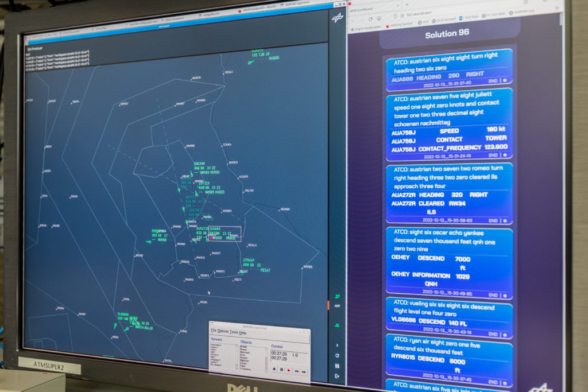Click the ADAMA waypoint on radar map
588x392 pixels.
click(x=285, y=209)
